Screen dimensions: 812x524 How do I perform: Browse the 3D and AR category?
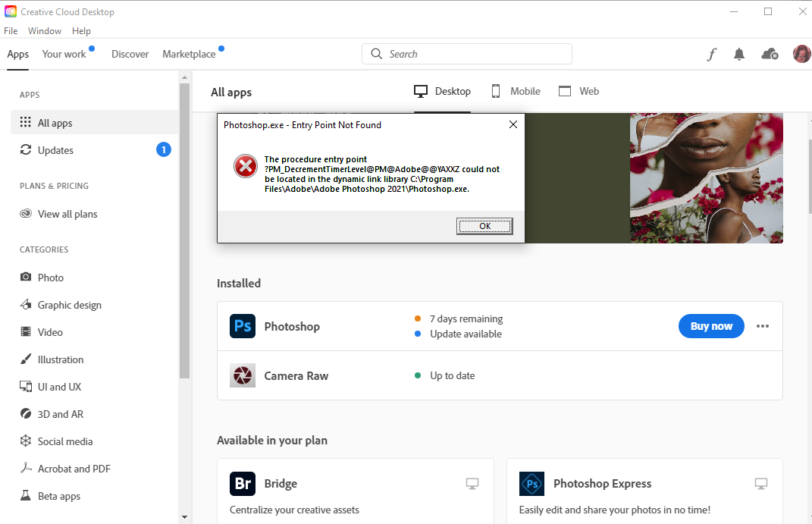[94, 414]
